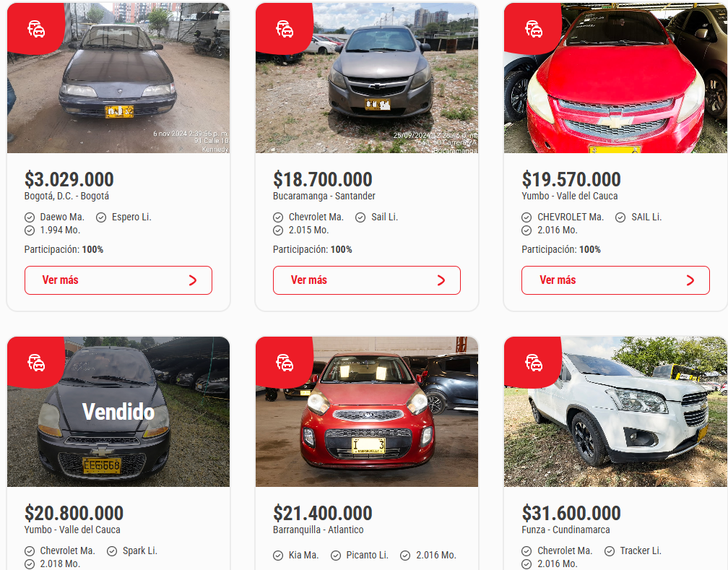The image size is (728, 570).
Task: Open the white Chevrolet Tracker photo
Action: point(615,412)
